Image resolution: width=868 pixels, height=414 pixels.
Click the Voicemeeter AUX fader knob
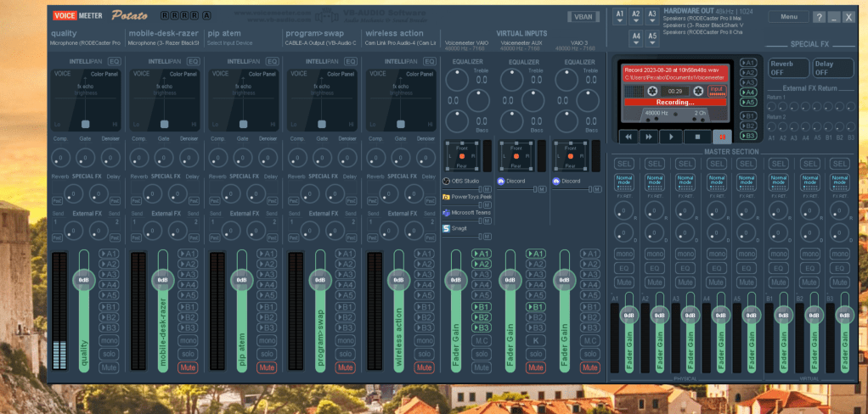click(510, 280)
